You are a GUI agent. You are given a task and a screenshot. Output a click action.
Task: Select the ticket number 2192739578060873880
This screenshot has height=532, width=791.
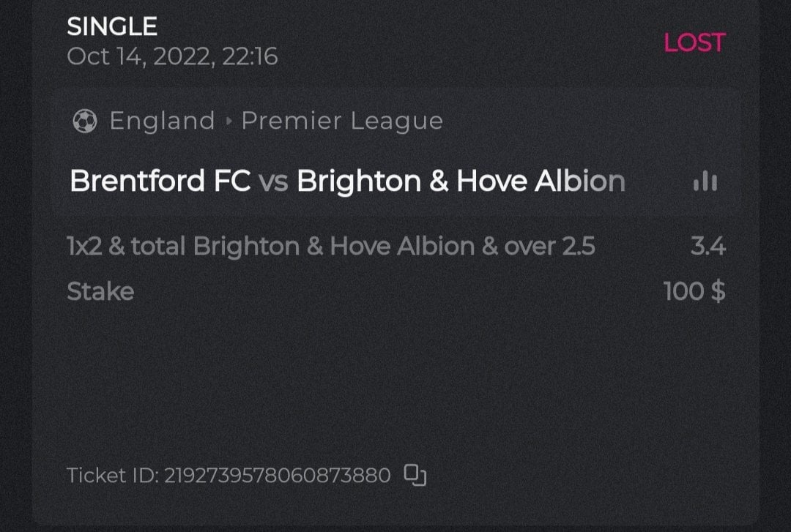point(277,476)
